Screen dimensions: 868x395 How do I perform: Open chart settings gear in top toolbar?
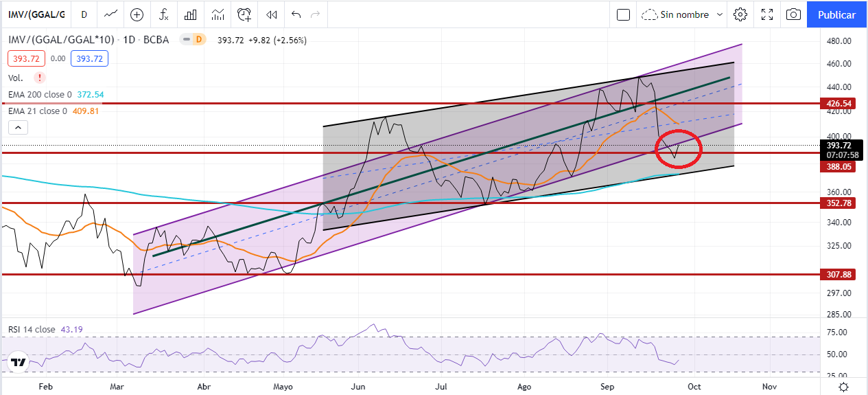tap(740, 14)
